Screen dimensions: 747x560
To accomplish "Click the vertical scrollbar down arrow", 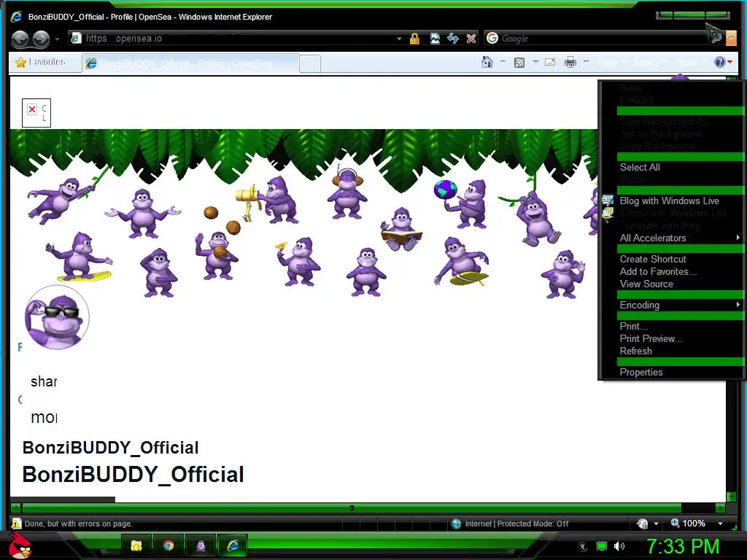I will point(731,497).
